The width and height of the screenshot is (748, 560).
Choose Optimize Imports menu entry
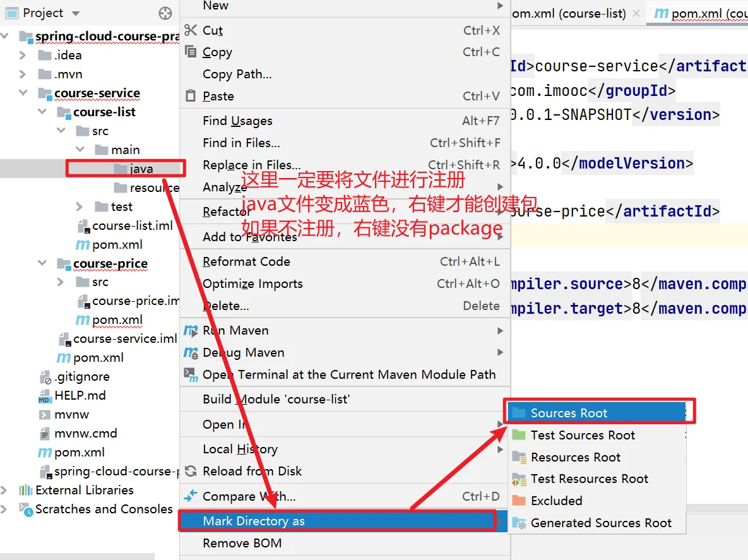345,283
